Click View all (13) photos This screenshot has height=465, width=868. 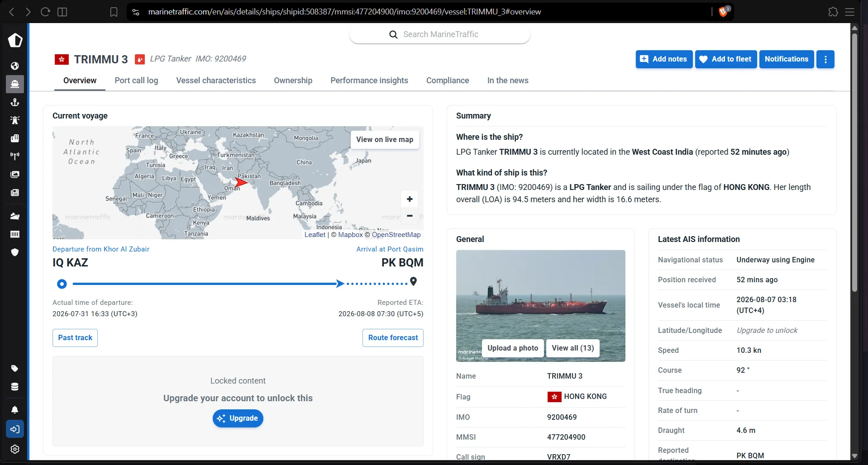pyautogui.click(x=573, y=348)
